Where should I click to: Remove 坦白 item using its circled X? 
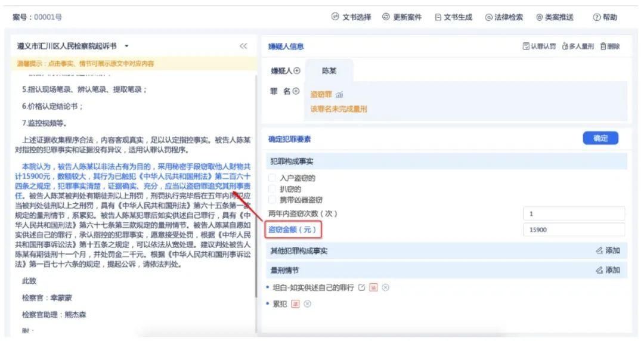385,287
